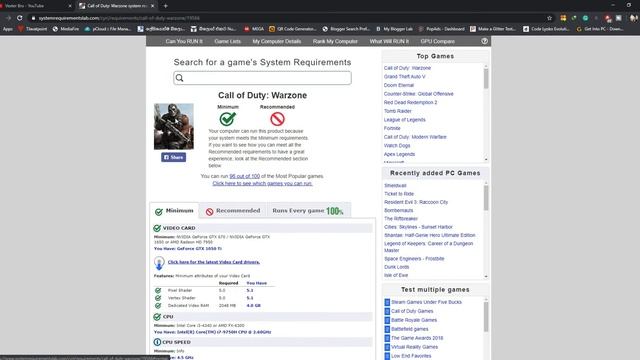This screenshot has width=640, height=360.
Task: Click the search magnifier icon
Action: point(180,78)
